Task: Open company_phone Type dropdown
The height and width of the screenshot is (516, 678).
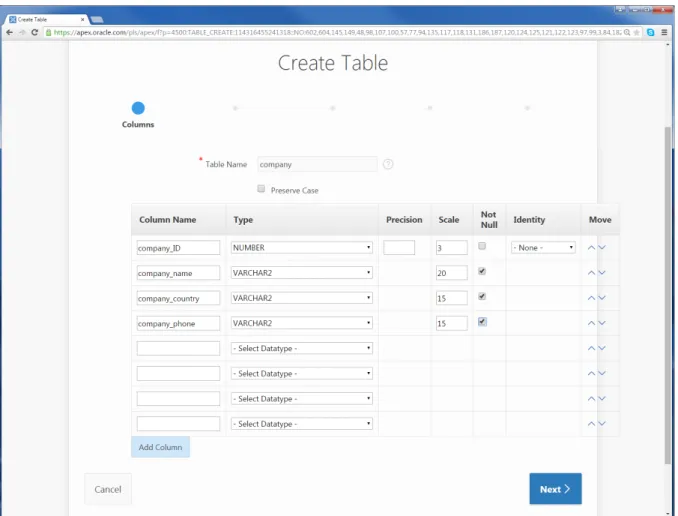Action: (x=301, y=323)
